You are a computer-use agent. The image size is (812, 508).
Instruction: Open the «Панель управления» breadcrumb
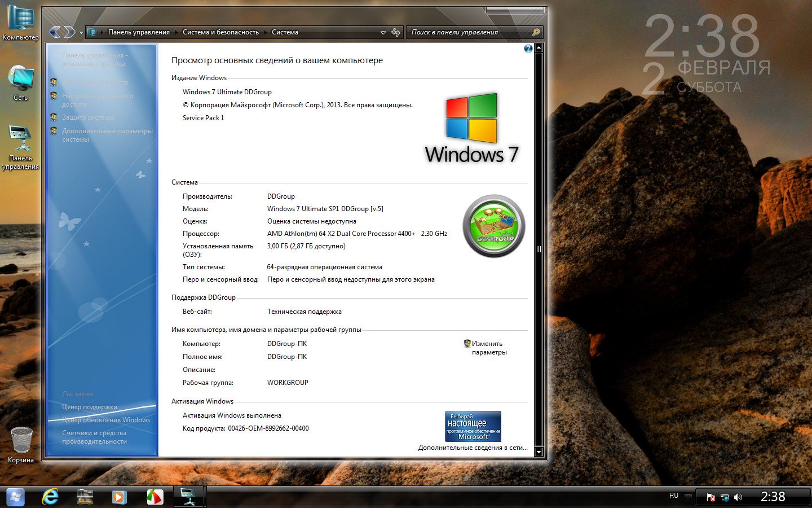coord(139,32)
